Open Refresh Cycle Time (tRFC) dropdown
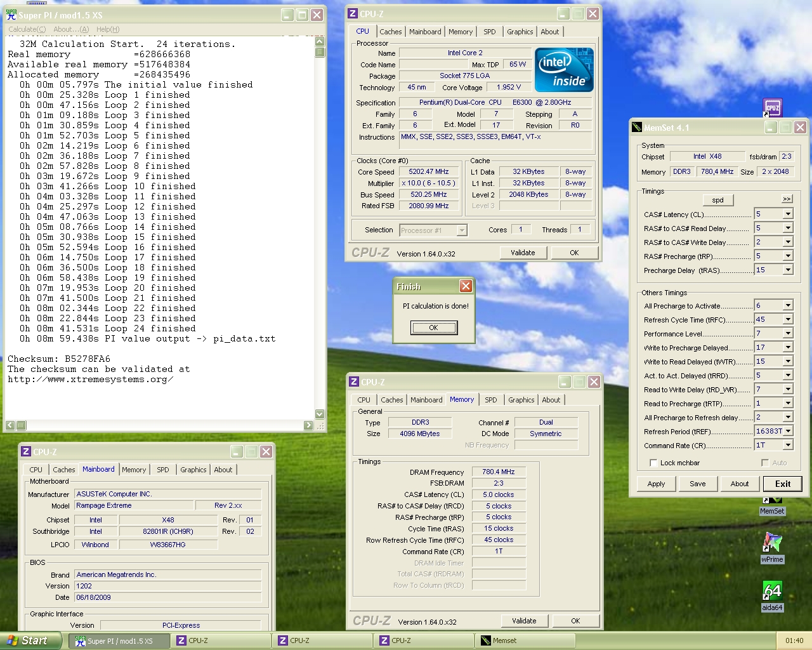The height and width of the screenshot is (650, 812). pyautogui.click(x=788, y=319)
